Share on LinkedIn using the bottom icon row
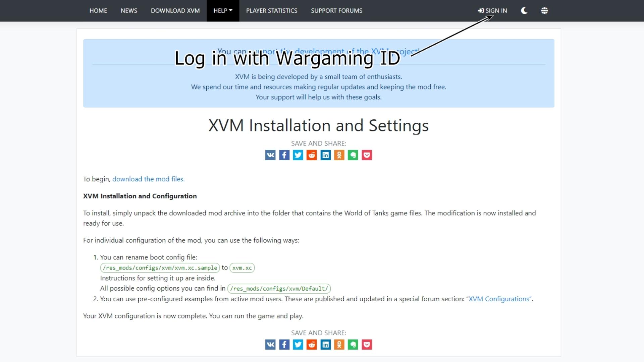This screenshot has width=644, height=362. (325, 345)
